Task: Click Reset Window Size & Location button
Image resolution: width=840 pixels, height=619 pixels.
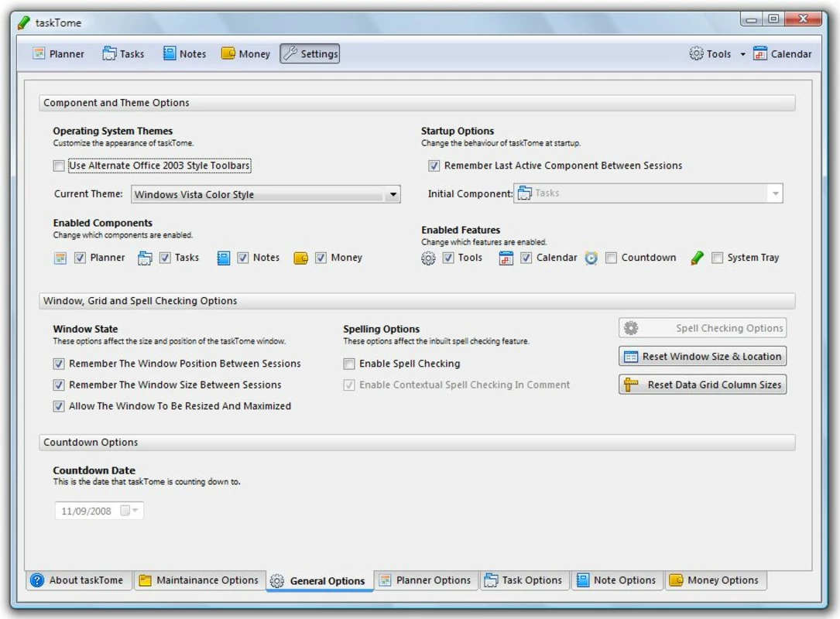Action: (702, 357)
